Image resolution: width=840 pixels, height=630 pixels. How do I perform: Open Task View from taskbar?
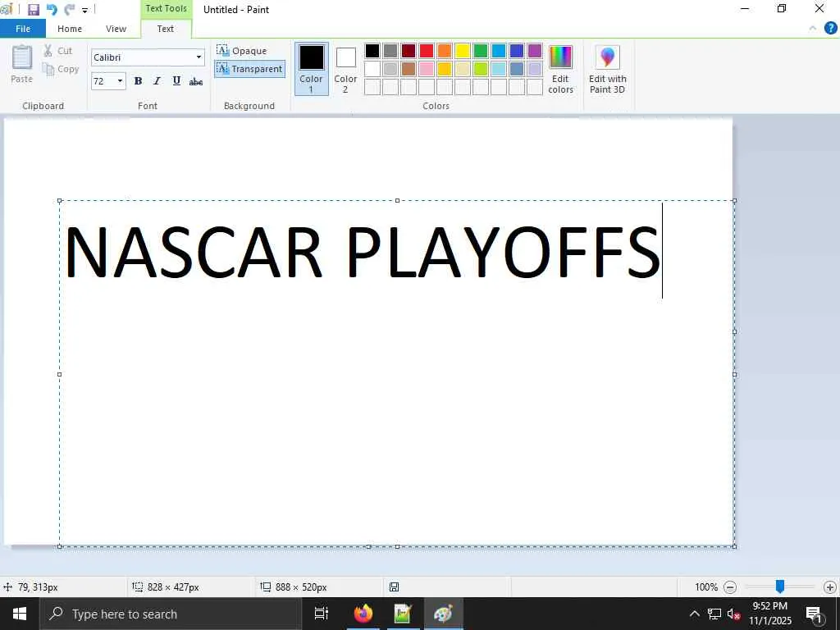322,614
